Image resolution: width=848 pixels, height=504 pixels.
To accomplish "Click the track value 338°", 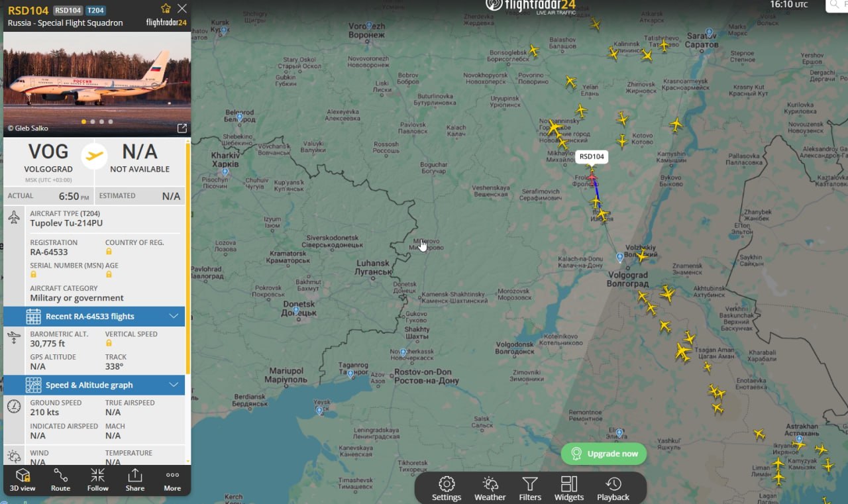I will coord(115,366).
